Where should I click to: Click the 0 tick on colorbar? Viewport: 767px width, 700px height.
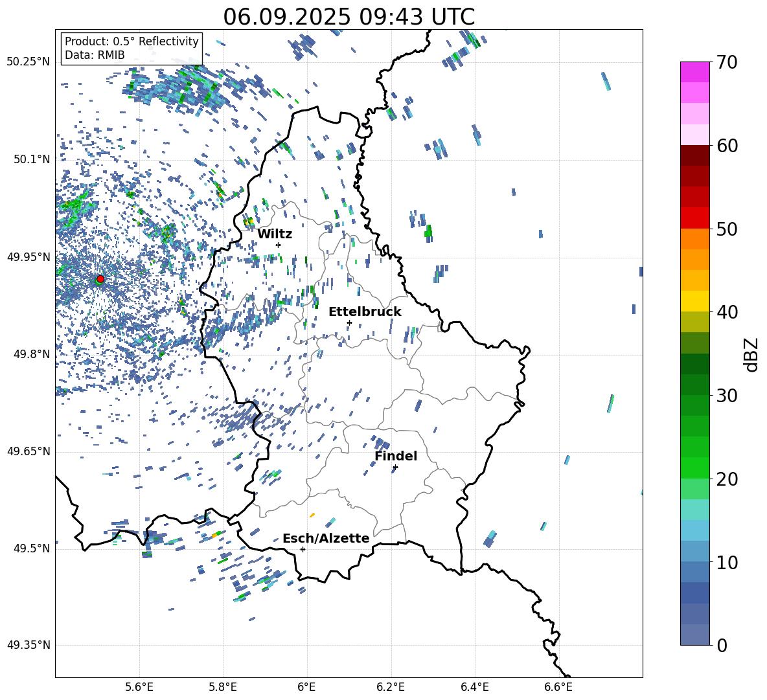722,645
